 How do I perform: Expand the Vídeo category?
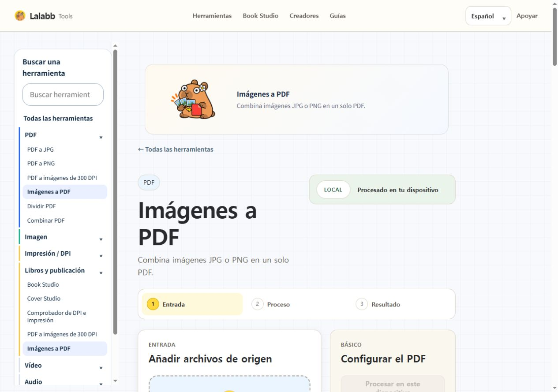(63, 365)
